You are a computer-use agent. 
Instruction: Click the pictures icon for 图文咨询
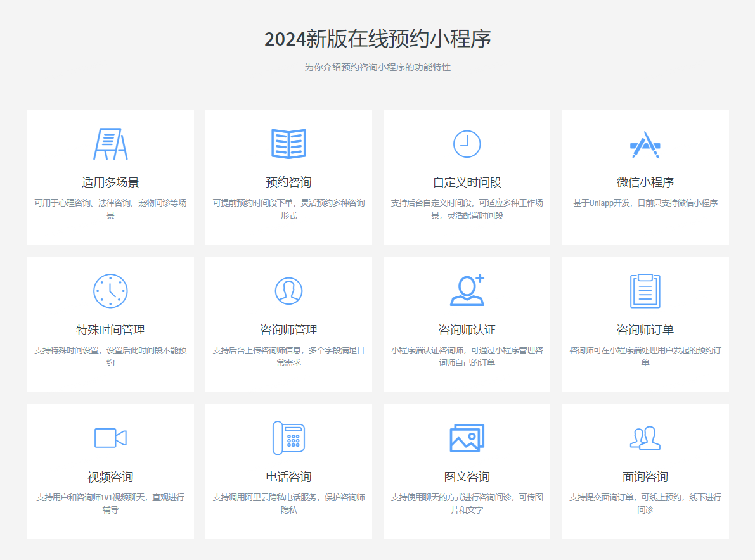tap(467, 438)
